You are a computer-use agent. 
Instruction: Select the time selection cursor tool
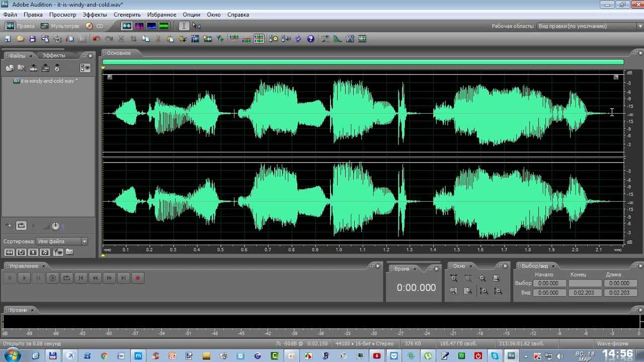coord(184,26)
